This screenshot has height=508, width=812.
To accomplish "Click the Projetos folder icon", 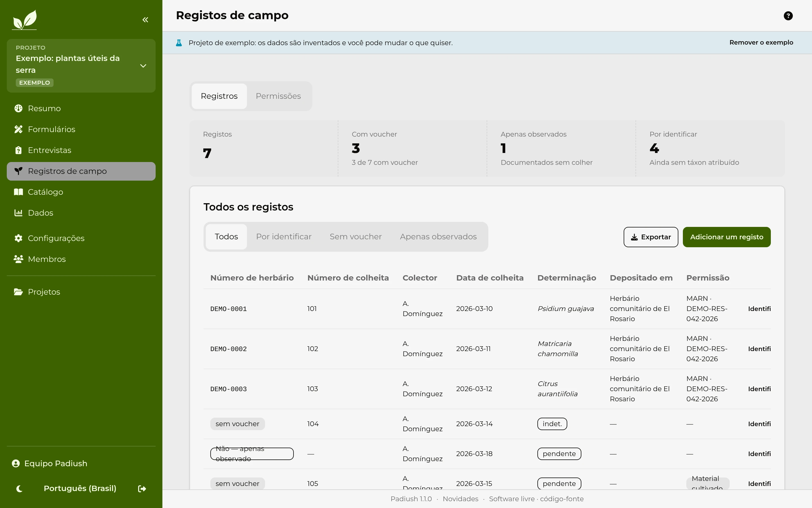I will click(x=18, y=292).
